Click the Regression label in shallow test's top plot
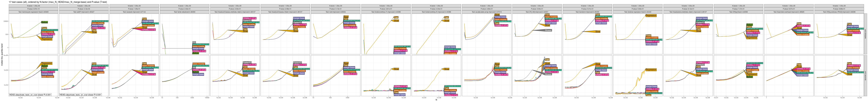 point(651,15)
